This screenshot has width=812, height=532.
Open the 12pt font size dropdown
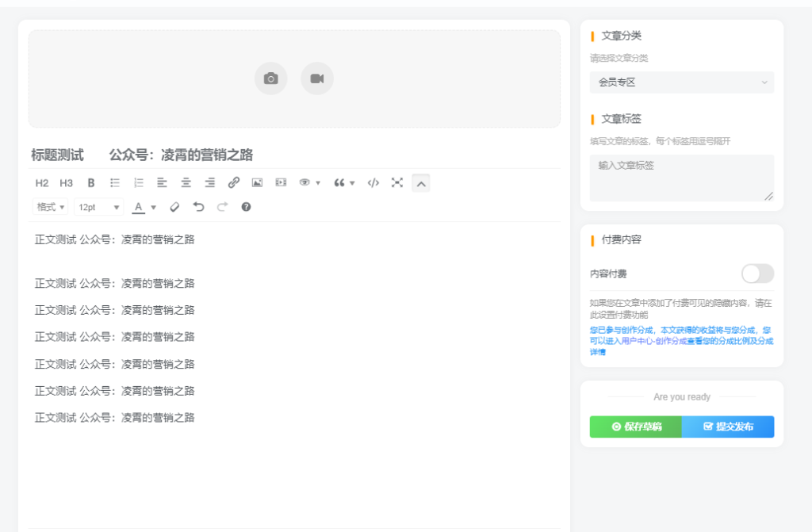98,207
